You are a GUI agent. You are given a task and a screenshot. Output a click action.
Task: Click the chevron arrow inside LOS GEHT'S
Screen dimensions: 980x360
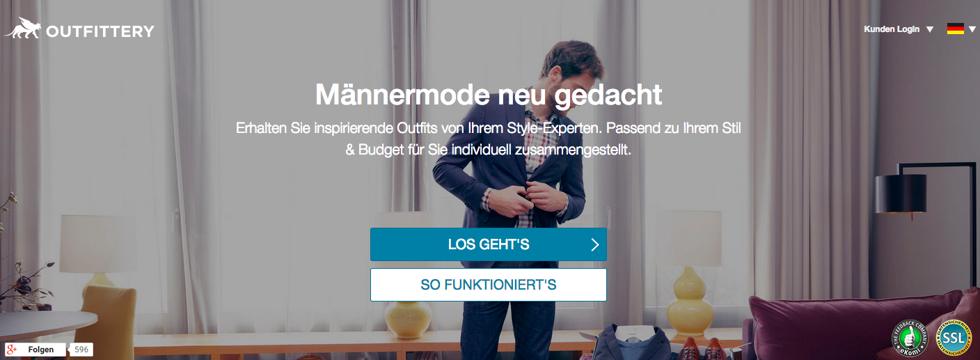pyautogui.click(x=594, y=244)
